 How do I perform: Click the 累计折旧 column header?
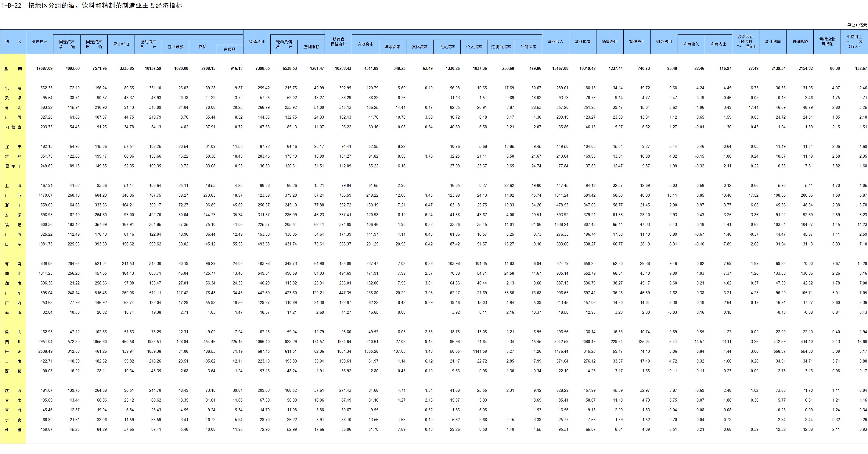point(121,44)
